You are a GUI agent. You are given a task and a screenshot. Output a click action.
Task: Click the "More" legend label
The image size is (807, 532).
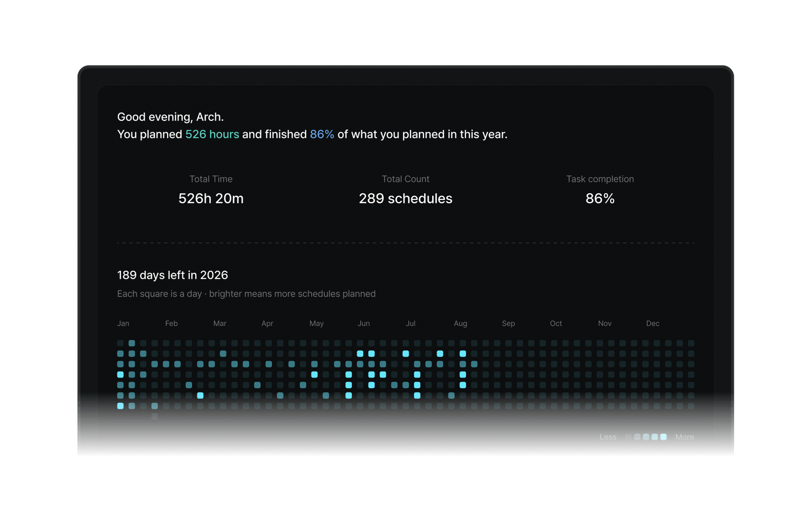684,437
